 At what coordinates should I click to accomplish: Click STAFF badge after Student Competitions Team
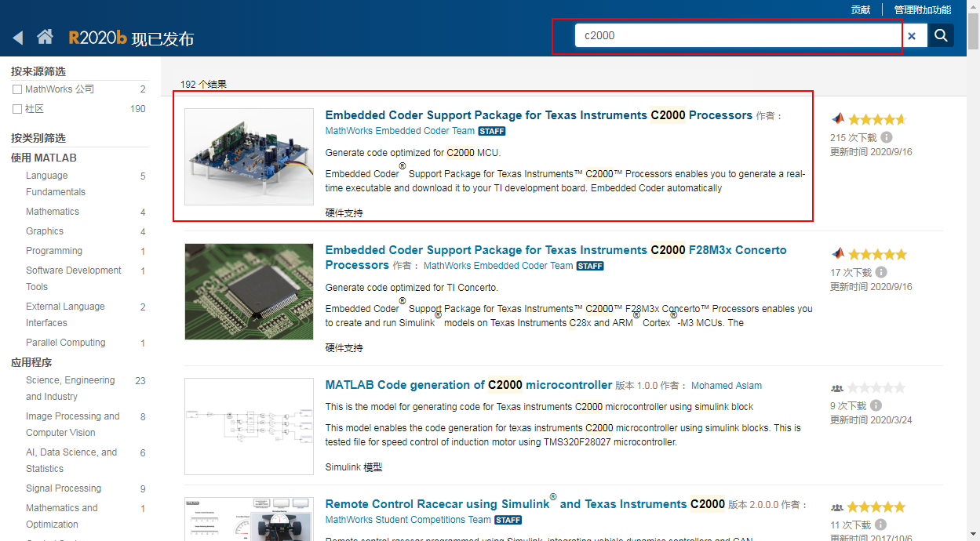pos(508,520)
